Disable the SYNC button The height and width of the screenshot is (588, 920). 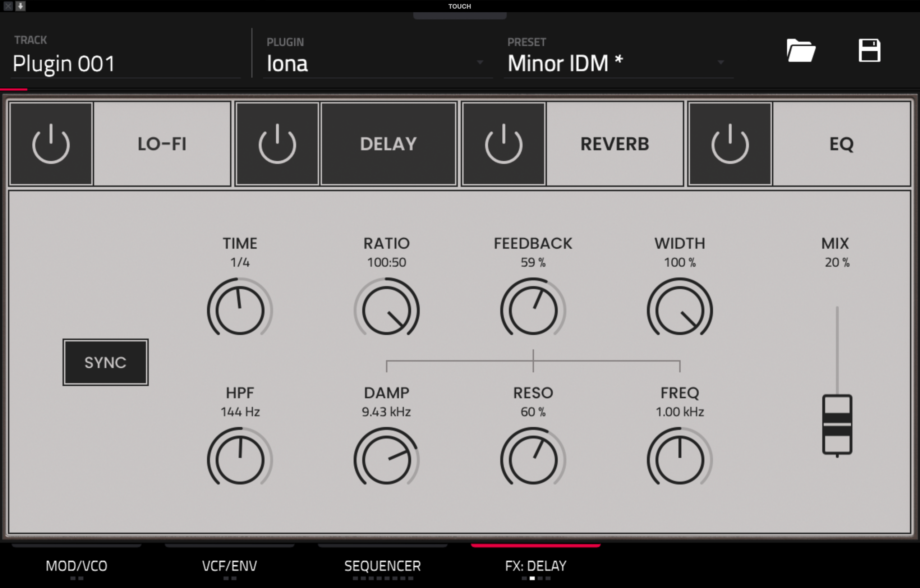point(105,362)
